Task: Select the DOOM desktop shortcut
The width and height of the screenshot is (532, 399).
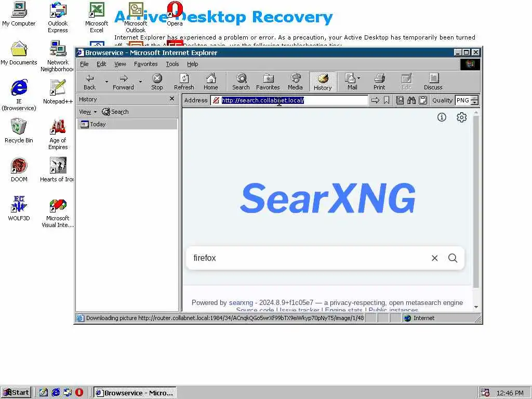Action: [x=19, y=170]
